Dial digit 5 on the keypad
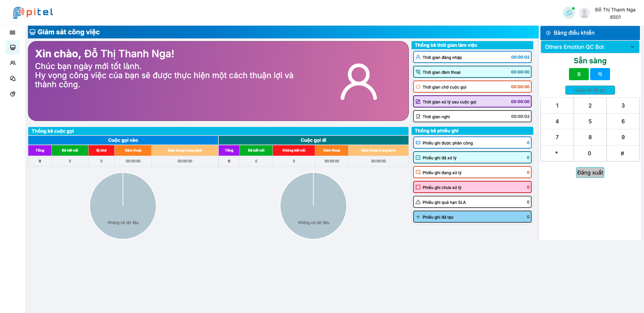This screenshot has width=644, height=313. click(x=590, y=121)
